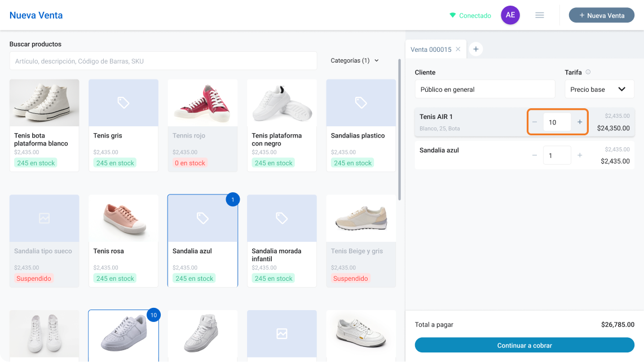Click the badge 10 on white sneaker card
The width and height of the screenshot is (644, 362).
pyautogui.click(x=153, y=315)
